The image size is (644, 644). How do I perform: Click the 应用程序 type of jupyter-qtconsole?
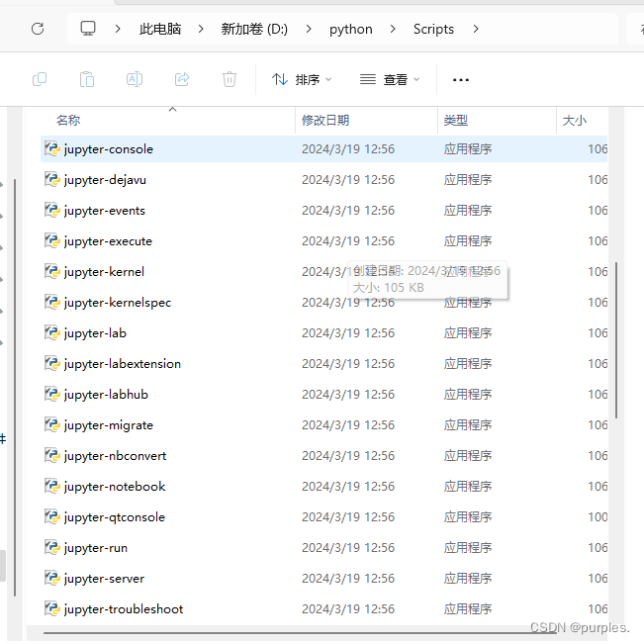pos(467,516)
